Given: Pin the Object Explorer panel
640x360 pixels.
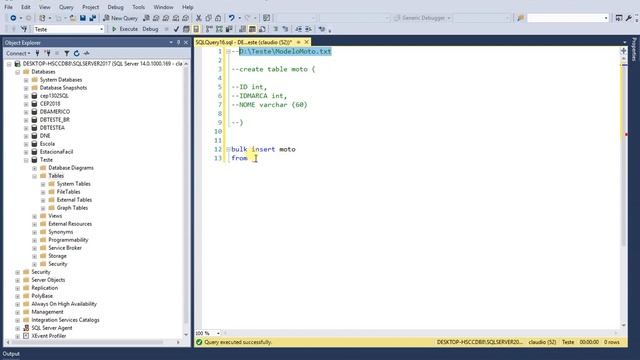Looking at the screenshot, I should point(178,42).
